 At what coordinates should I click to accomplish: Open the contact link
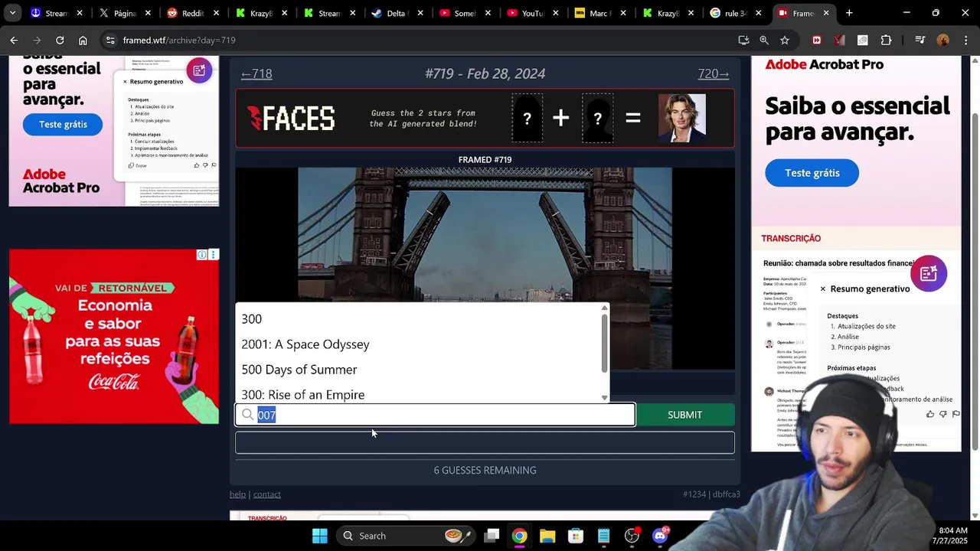tap(267, 494)
